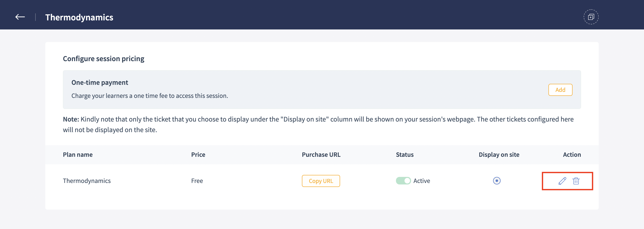Viewport: 644px width, 229px height.
Task: Click the back arrow in the header
Action: (x=20, y=17)
